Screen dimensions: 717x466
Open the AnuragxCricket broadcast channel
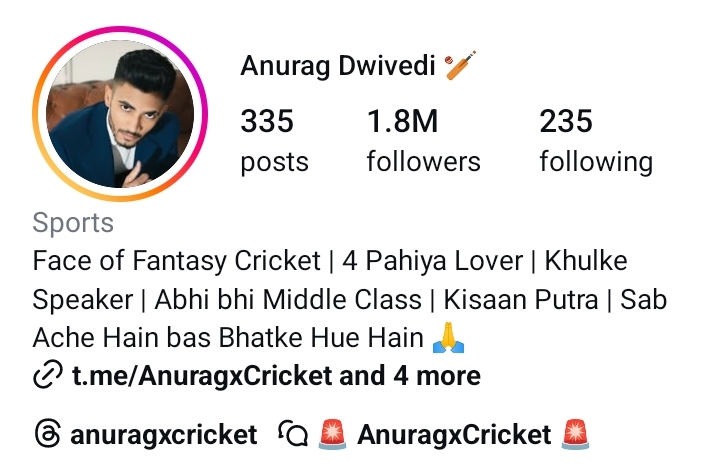tap(454, 434)
